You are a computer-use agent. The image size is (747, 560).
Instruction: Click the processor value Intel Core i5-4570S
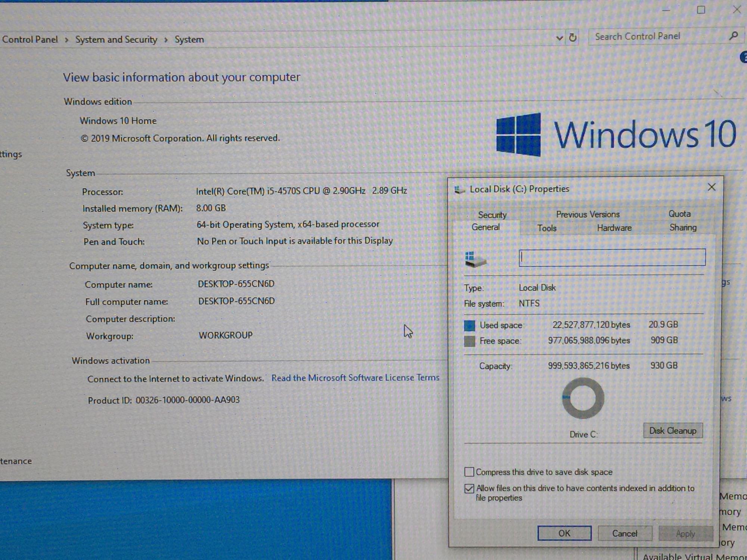[301, 191]
